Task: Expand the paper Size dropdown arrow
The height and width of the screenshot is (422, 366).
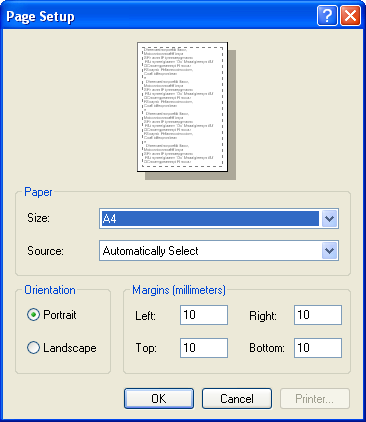Action: [329, 219]
